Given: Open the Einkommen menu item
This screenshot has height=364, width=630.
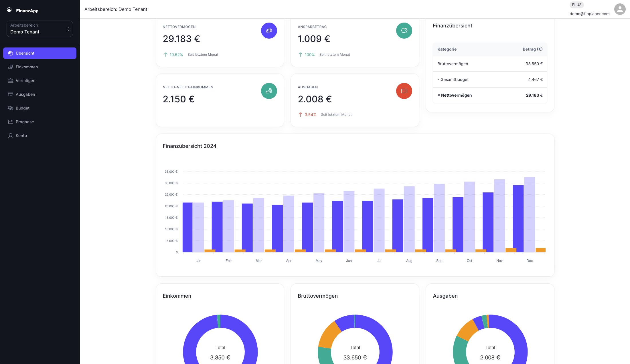Looking at the screenshot, I should pyautogui.click(x=40, y=67).
